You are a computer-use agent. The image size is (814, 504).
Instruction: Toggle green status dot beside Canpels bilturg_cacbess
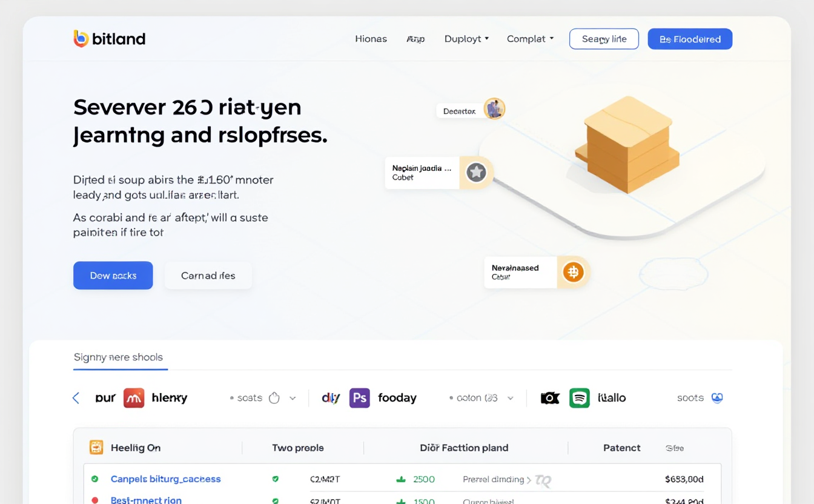click(94, 479)
